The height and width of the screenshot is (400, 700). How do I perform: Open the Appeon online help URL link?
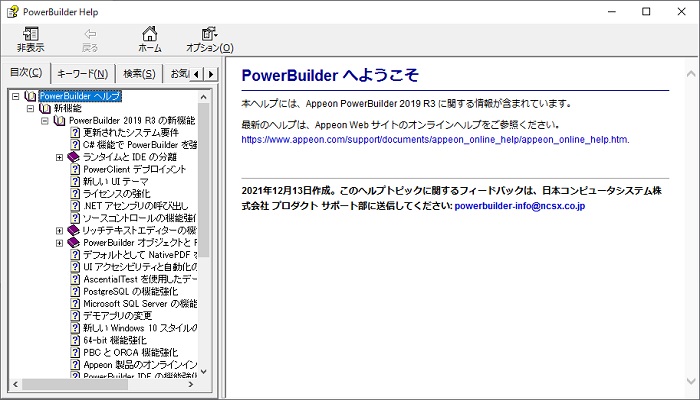[435, 140]
